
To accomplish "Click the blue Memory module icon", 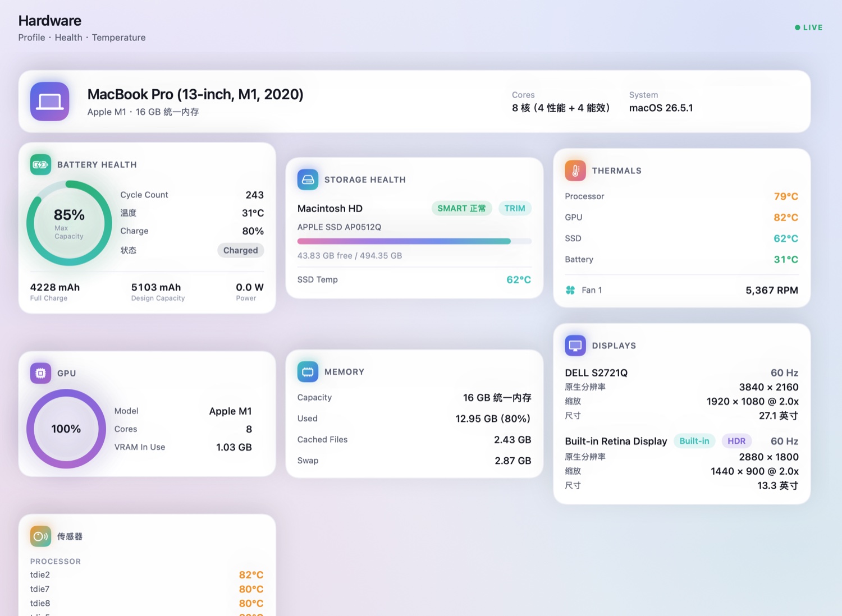I will pos(308,371).
